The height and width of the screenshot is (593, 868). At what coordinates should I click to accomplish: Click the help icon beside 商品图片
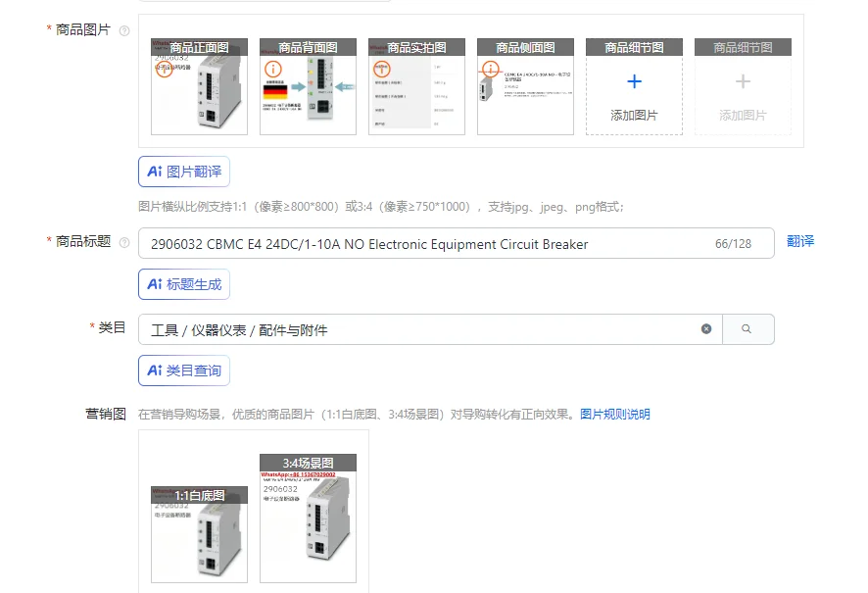click(124, 30)
